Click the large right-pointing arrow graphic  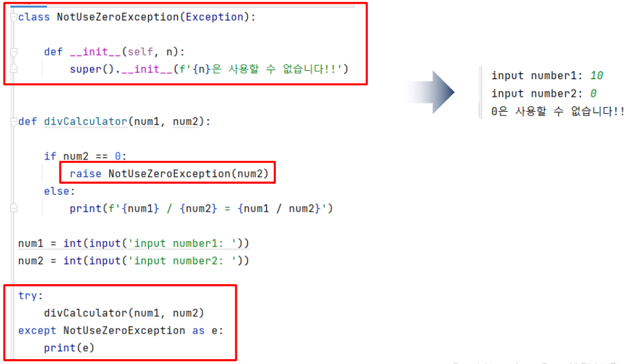click(431, 93)
